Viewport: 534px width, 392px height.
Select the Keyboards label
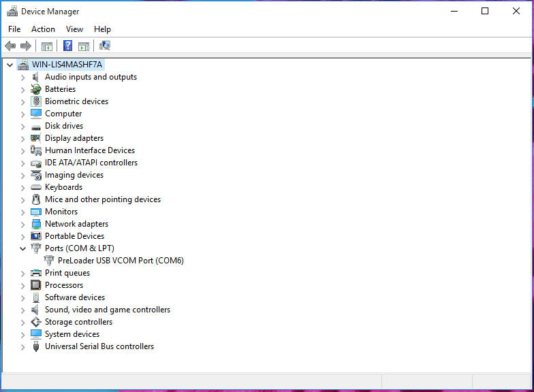point(64,187)
